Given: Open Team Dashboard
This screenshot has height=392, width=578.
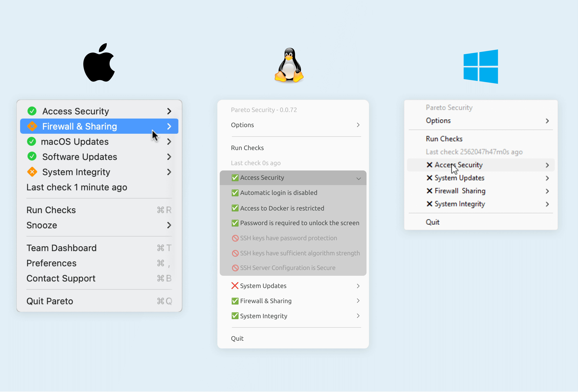Looking at the screenshot, I should [99, 248].
